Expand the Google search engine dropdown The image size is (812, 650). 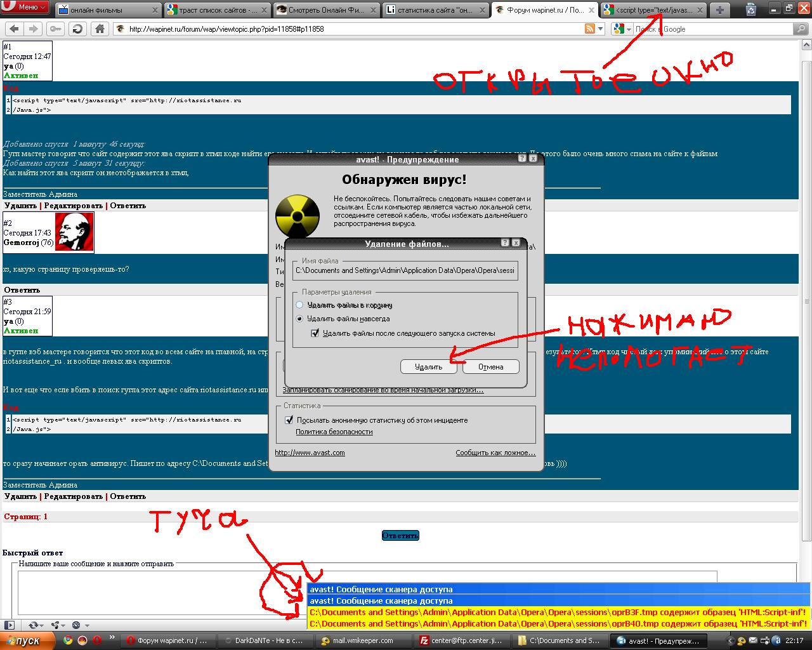[629, 29]
